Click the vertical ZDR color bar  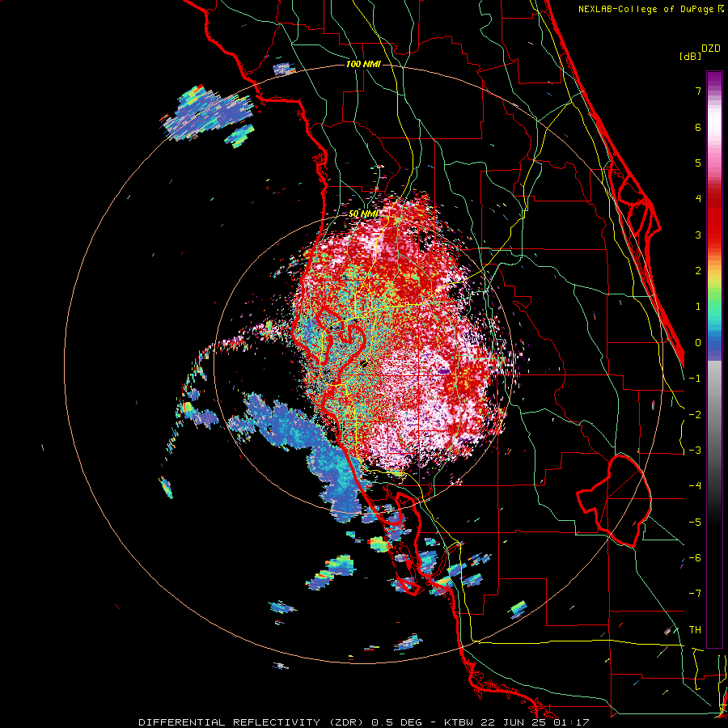[x=714, y=359]
